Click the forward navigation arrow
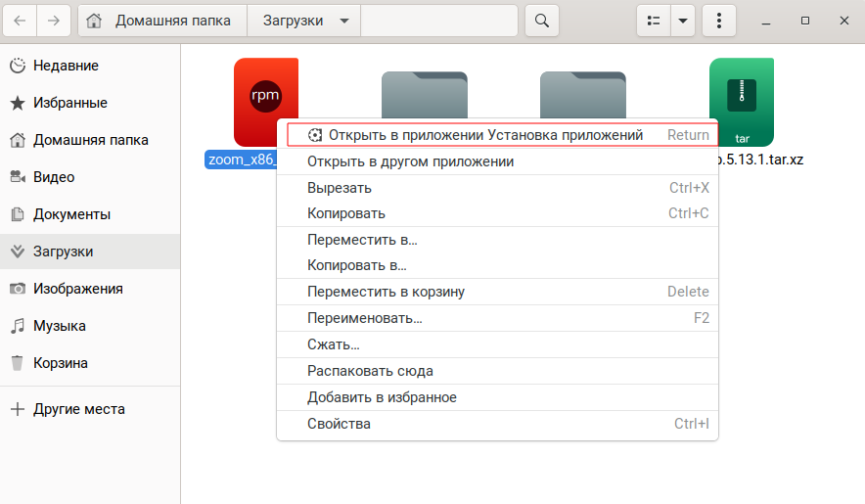The height and width of the screenshot is (504, 865). [x=54, y=21]
